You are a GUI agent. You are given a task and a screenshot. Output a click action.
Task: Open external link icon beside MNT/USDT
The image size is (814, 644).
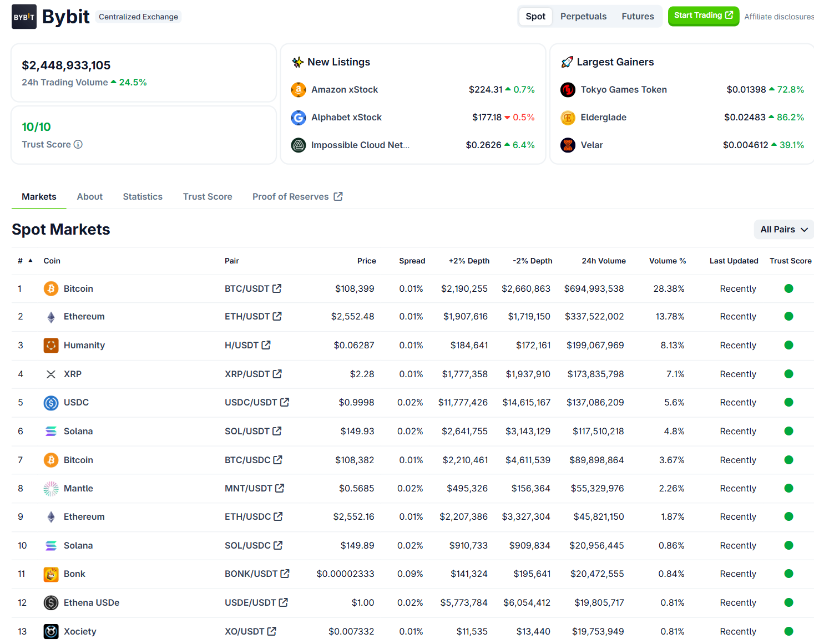(280, 488)
